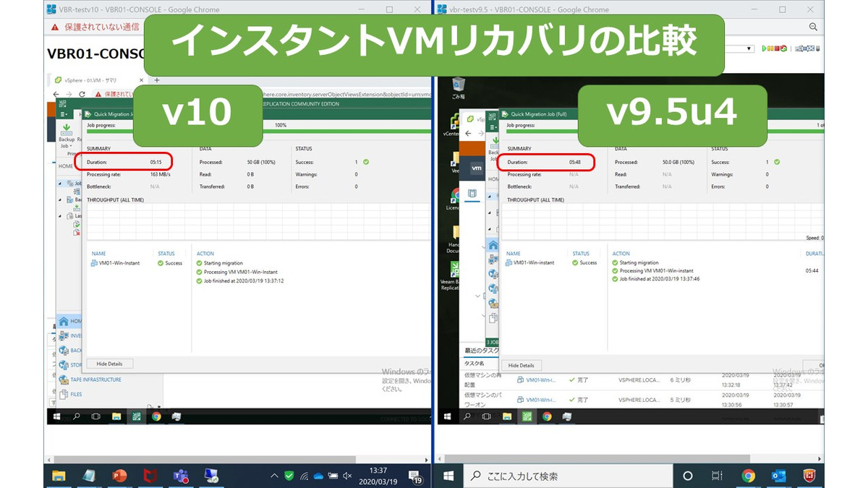
Task: Show hidden tray icons
Action: tap(274, 476)
